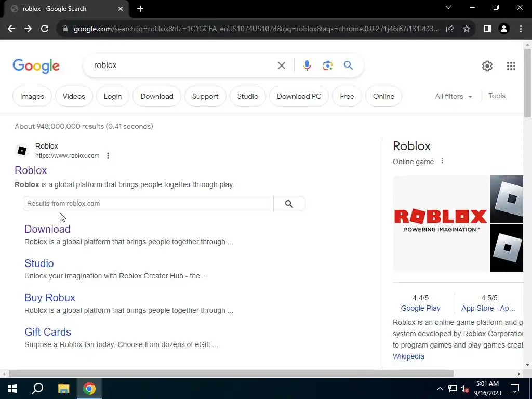Image resolution: width=532 pixels, height=399 pixels.
Task: Open the Download sitelink
Action: pos(47,229)
